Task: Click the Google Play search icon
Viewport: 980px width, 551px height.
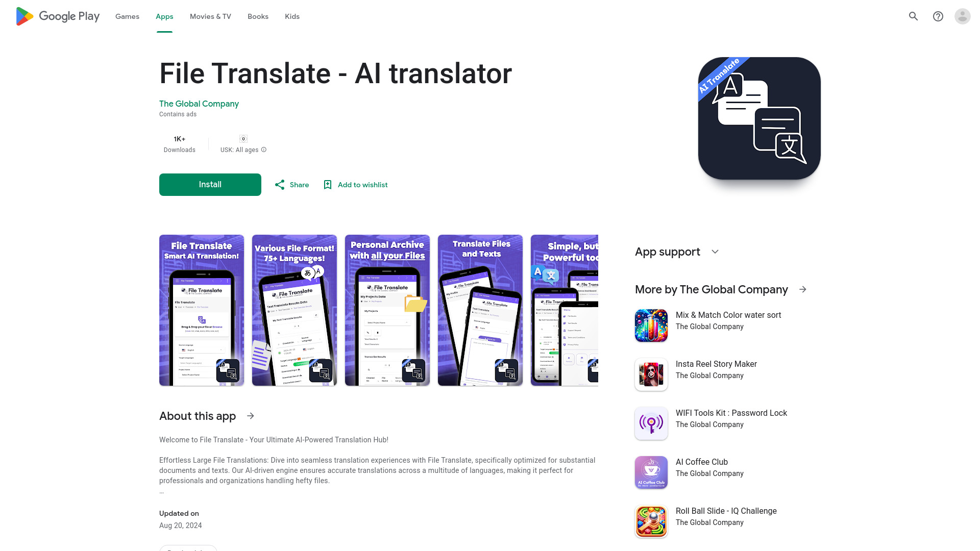Action: coord(913,16)
